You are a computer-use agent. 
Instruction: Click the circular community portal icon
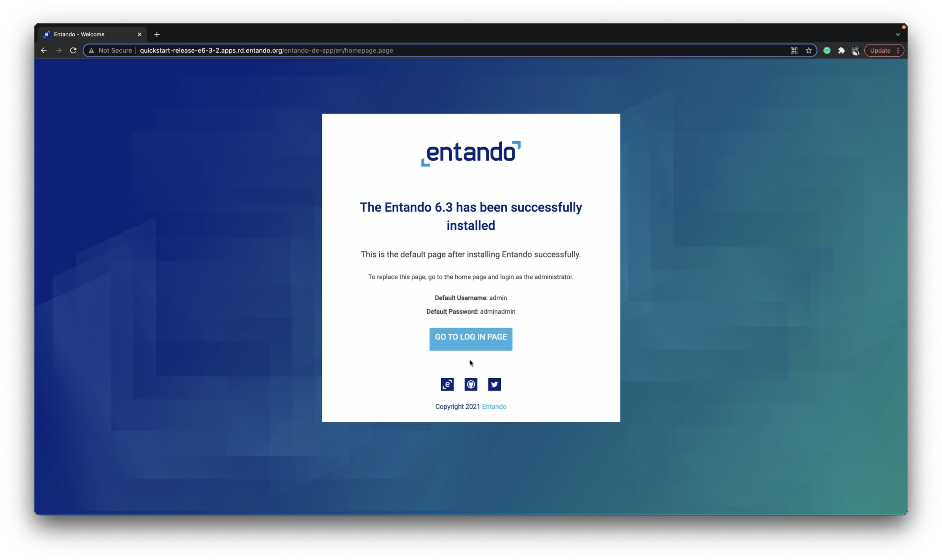coord(471,384)
